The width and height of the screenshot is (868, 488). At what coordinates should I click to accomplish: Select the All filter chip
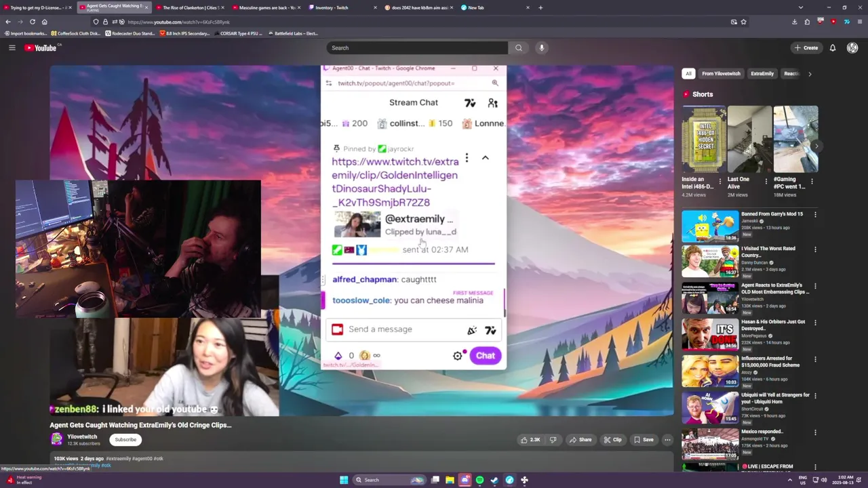[688, 74]
